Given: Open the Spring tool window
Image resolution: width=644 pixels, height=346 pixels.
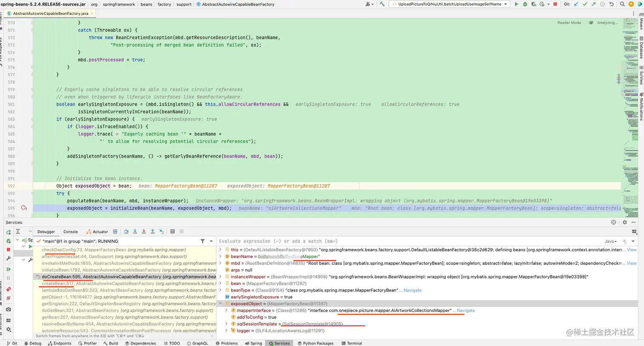Looking at the screenshot, I should pos(253,343).
